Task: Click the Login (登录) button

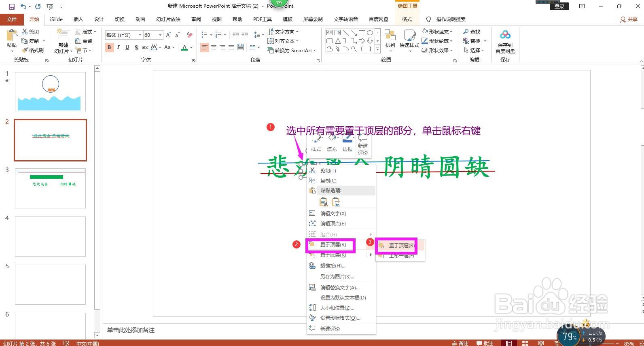Action: 559,6
